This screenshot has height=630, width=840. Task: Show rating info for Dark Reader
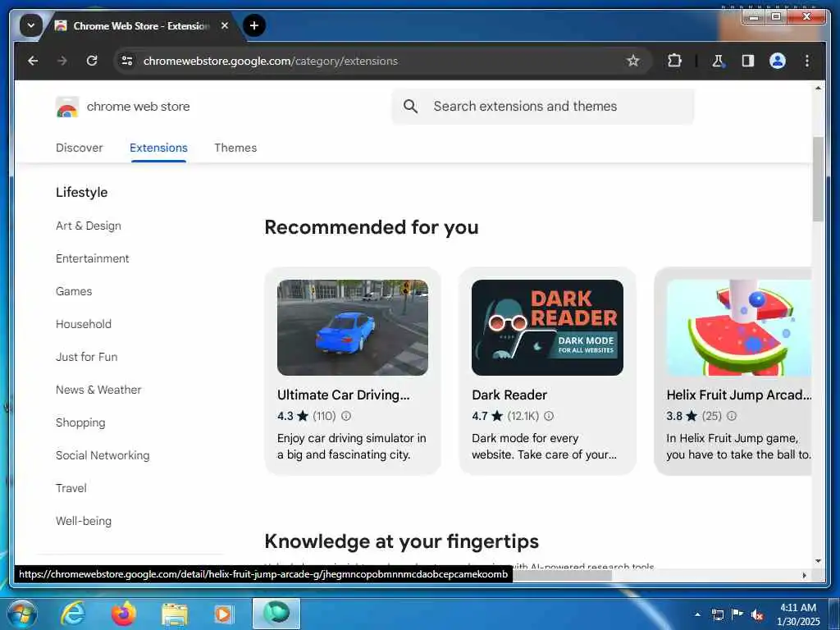[x=549, y=416]
